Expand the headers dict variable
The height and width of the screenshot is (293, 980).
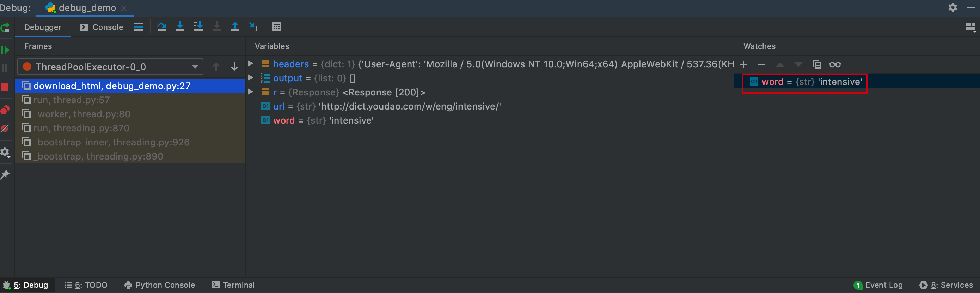250,63
